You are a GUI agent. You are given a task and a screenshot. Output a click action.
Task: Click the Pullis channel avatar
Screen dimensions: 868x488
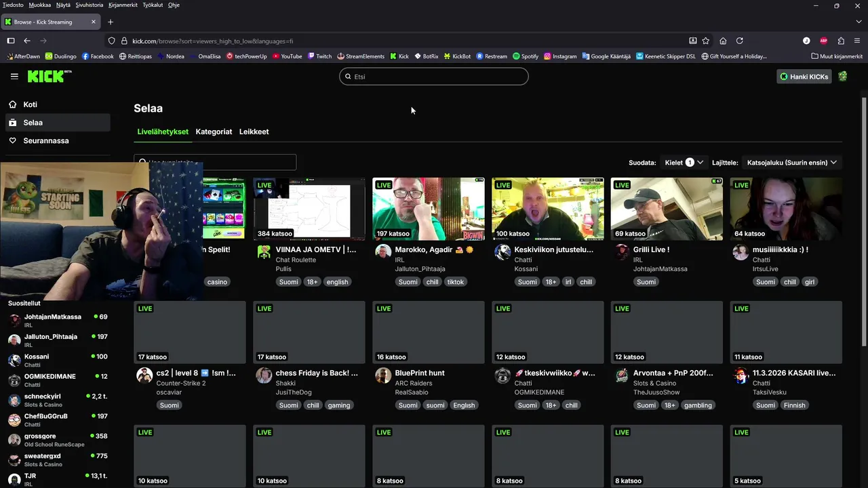[264, 252]
